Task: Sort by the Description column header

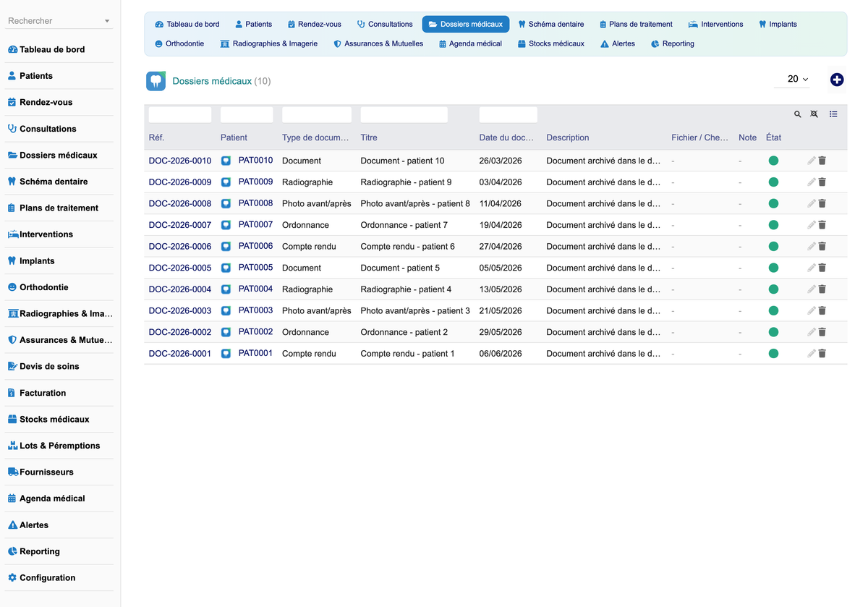Action: (568, 137)
